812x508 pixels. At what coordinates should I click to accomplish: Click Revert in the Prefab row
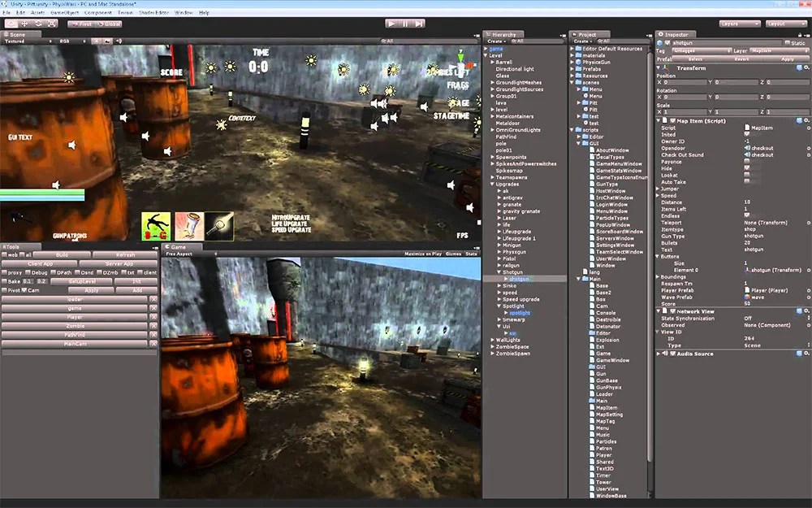[741, 59]
